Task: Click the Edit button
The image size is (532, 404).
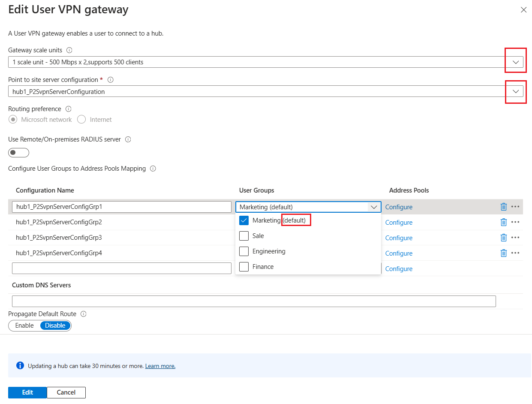Action: tap(27, 392)
